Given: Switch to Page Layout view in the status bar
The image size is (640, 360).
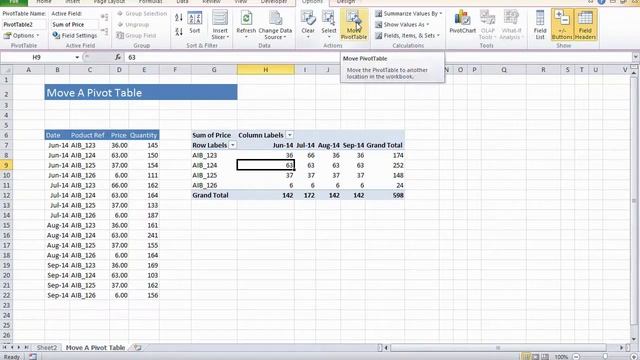Looking at the screenshot, I should click(x=536, y=357).
